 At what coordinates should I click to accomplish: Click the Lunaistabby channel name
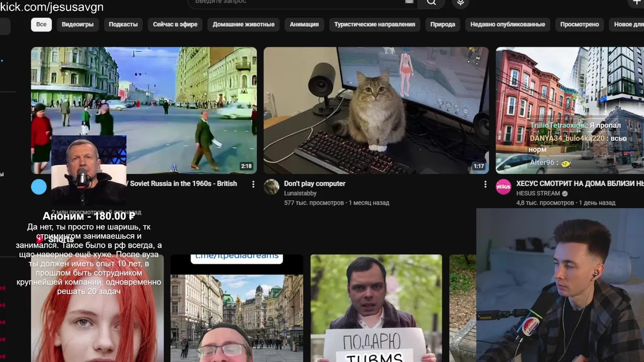(x=300, y=193)
